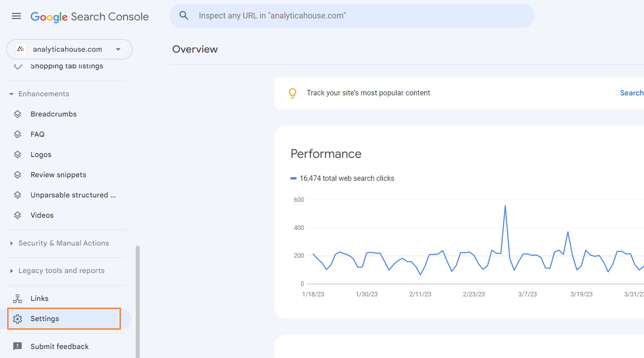Click the Review snippets layers icon
Viewport: 644px width, 358px height.
(x=18, y=175)
